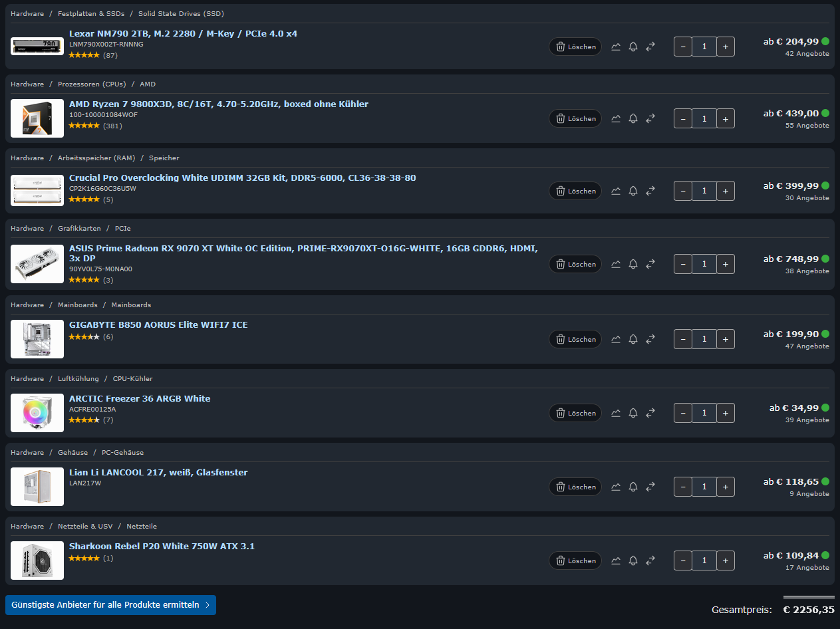
Task: Click Löschen for Crucial Pro RAM kit
Action: click(575, 191)
